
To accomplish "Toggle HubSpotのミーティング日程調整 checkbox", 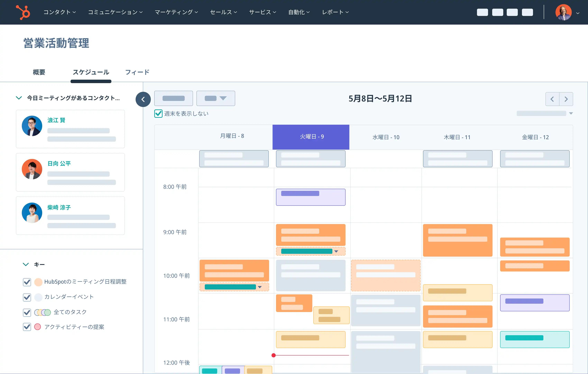I will pos(27,282).
